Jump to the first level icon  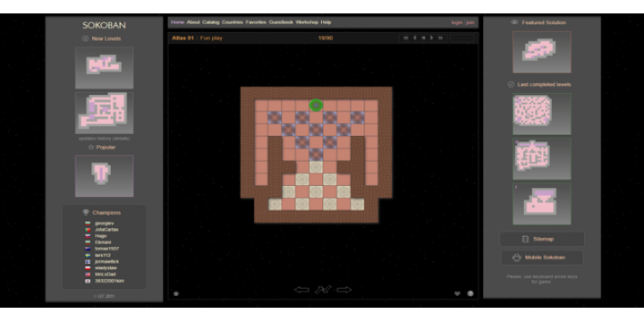pyautogui.click(x=405, y=38)
